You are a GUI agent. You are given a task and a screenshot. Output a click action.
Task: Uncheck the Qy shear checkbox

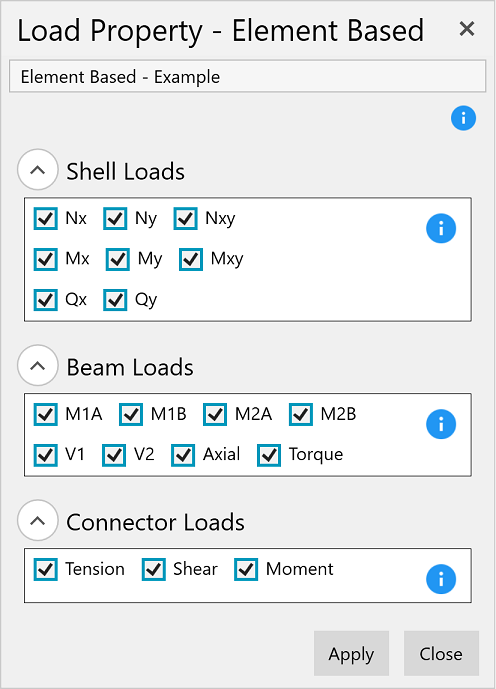click(115, 300)
